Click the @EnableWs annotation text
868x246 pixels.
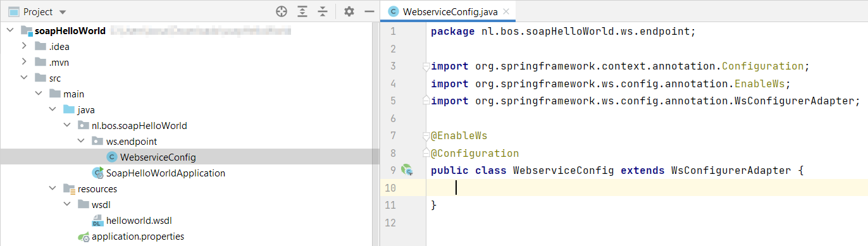click(x=459, y=136)
